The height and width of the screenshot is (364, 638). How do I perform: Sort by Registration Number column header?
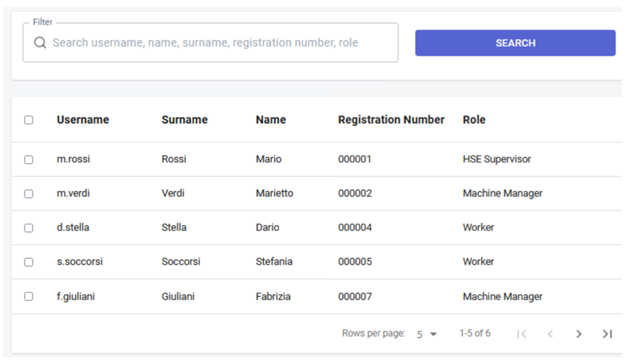click(x=391, y=120)
